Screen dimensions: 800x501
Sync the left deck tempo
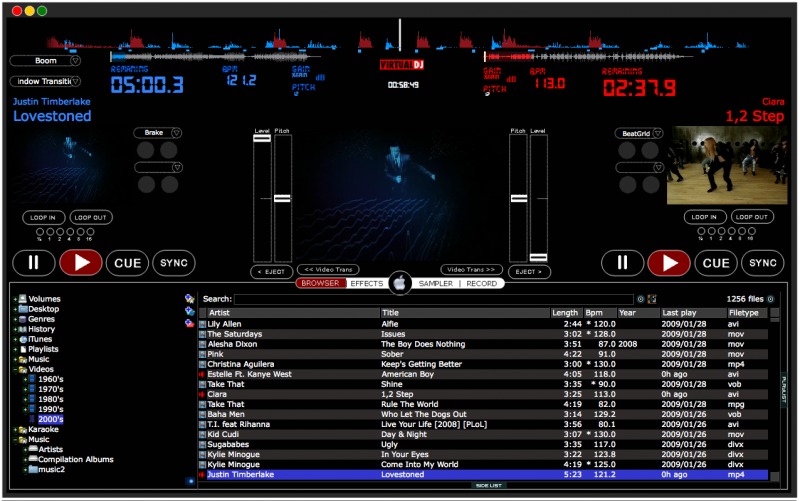click(x=174, y=263)
